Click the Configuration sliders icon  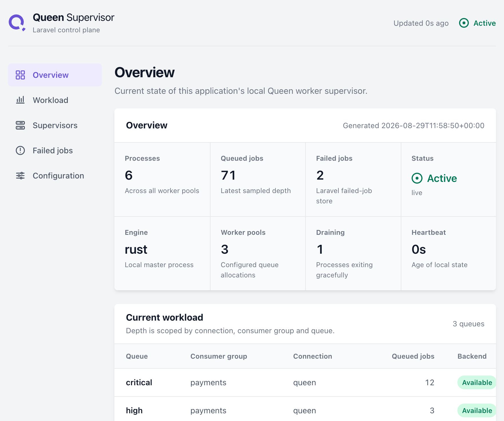pyautogui.click(x=20, y=176)
